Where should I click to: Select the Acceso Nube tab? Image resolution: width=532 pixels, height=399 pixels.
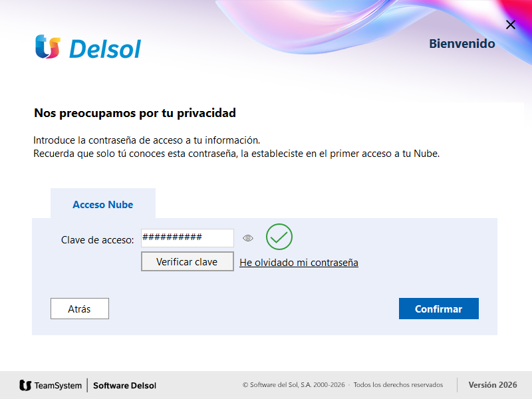(x=103, y=204)
